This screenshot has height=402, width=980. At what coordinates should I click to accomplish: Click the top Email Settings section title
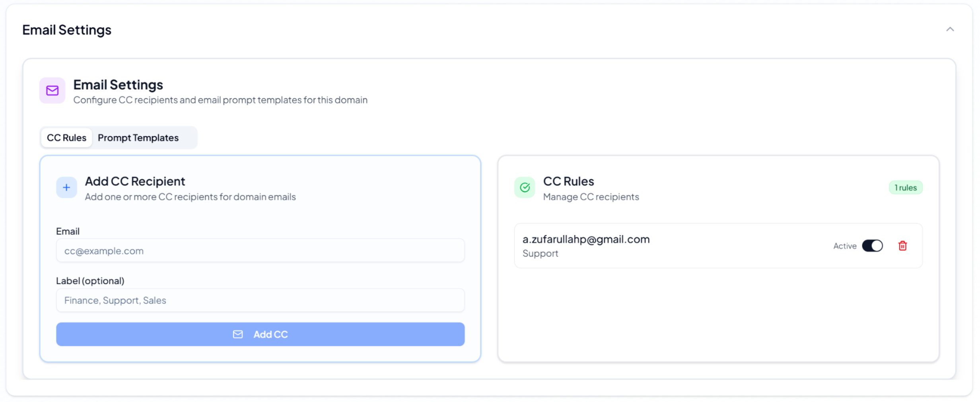click(x=67, y=30)
